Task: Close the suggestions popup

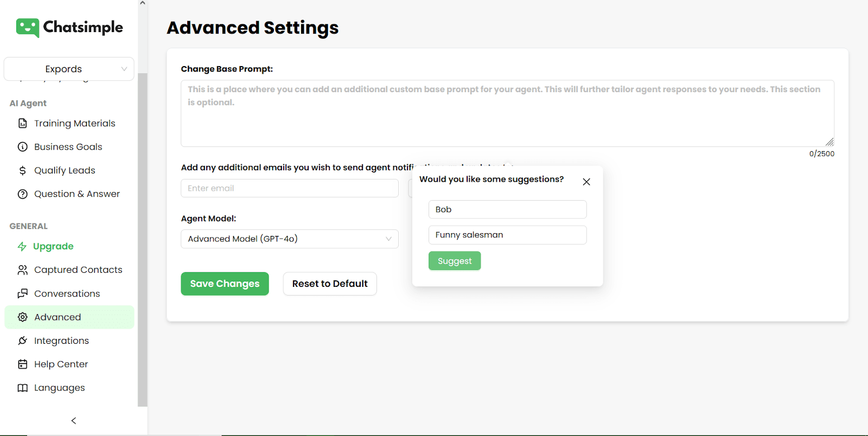Action: point(586,182)
